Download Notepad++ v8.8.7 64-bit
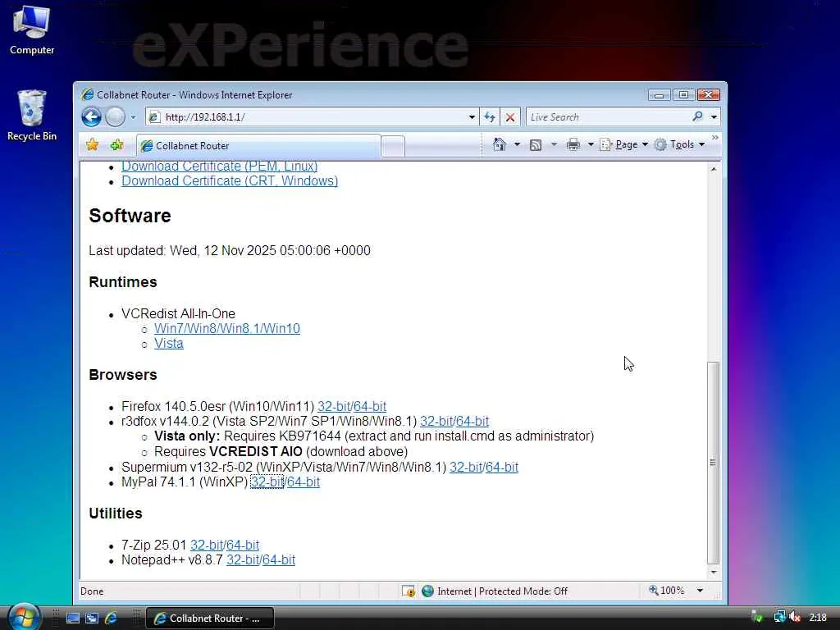 [279, 559]
